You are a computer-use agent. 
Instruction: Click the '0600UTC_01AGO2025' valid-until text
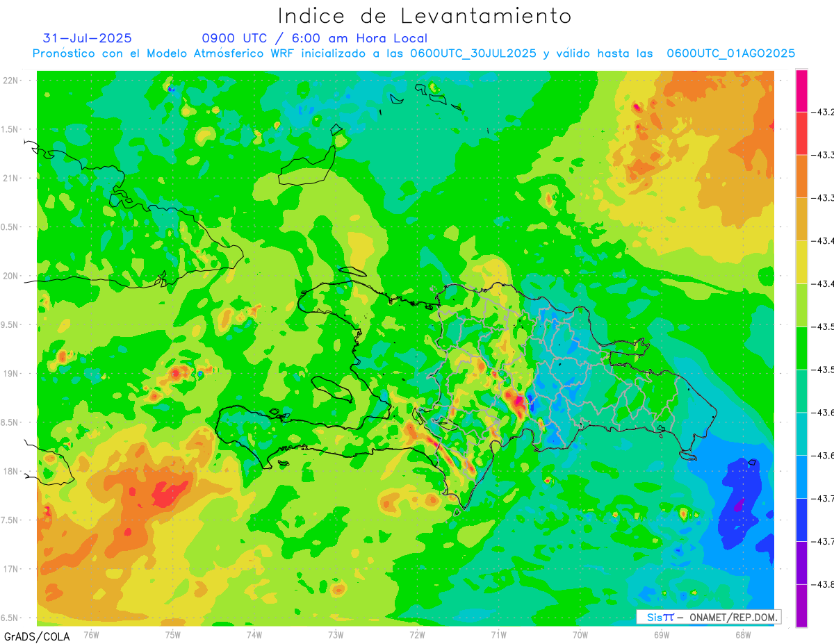click(x=731, y=53)
